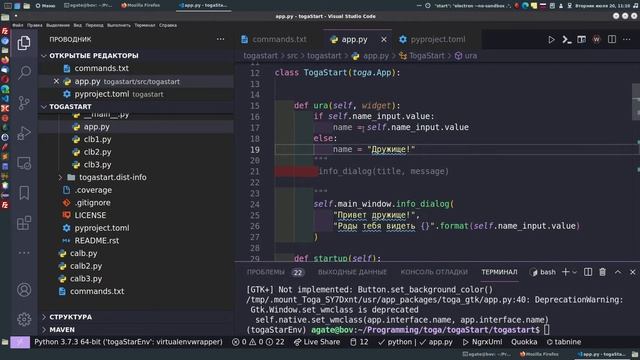Open Explorer panel more actions
The height and width of the screenshot is (360, 640).
click(x=220, y=39)
